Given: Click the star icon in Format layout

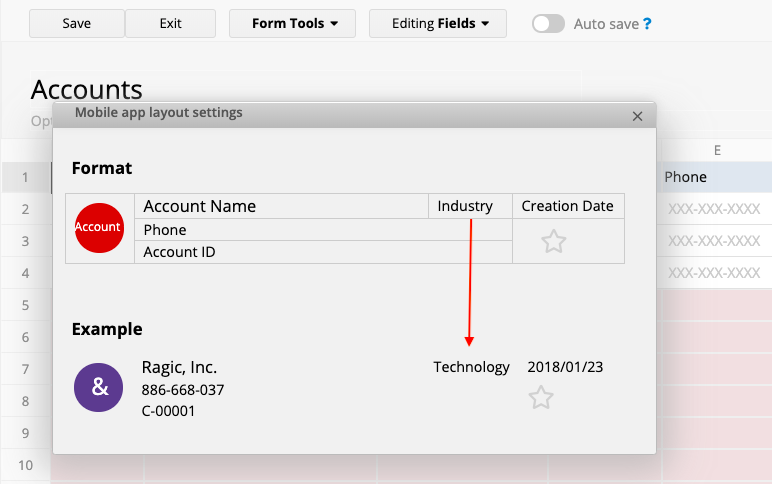Looking at the screenshot, I should [x=554, y=241].
